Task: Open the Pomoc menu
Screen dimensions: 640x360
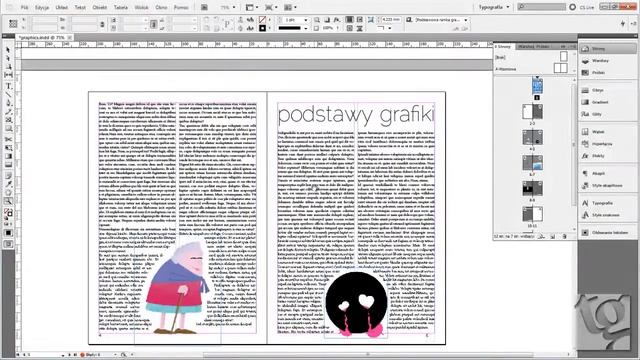Action: coord(181,7)
